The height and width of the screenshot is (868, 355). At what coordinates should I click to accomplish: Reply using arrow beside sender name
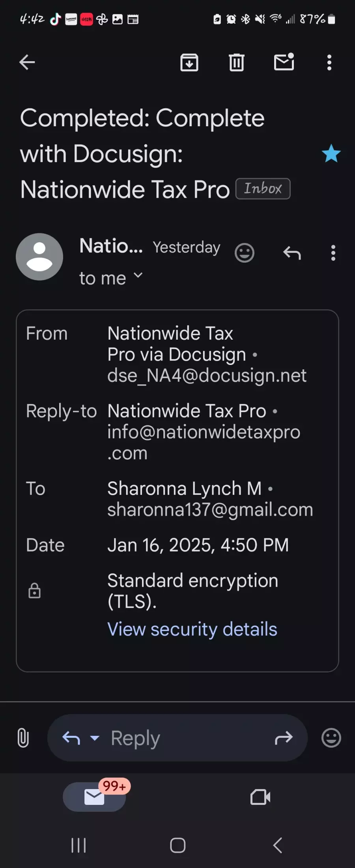292,253
